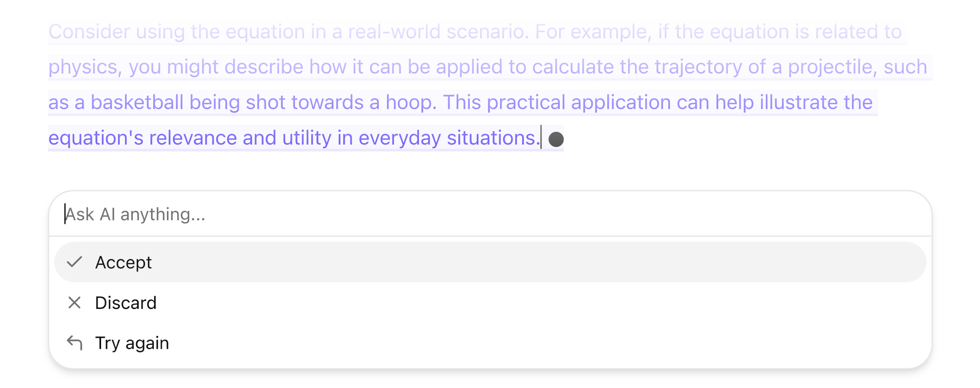Click the X icon beside Discard
This screenshot has height=388, width=980.
coord(74,303)
